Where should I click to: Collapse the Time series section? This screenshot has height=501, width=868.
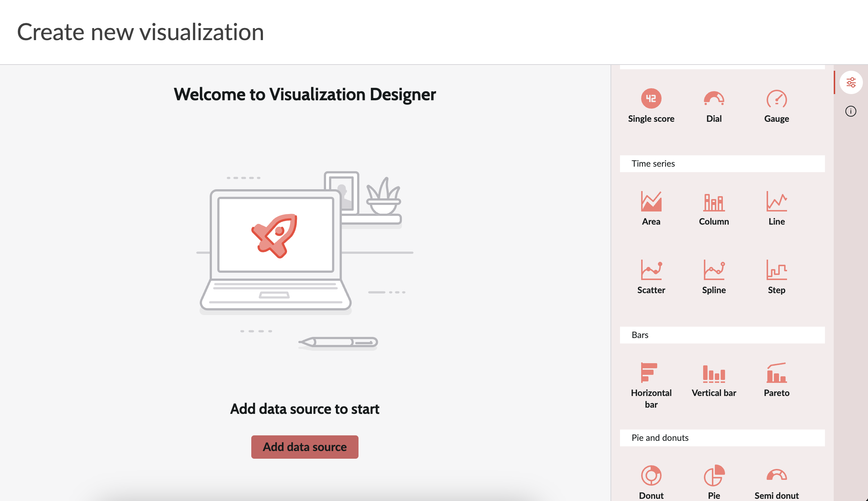[722, 164]
